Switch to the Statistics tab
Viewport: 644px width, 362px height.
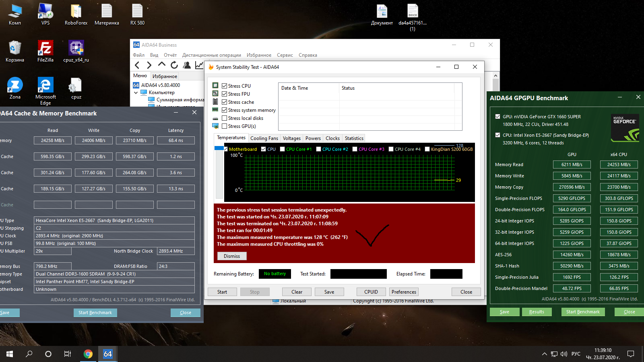click(354, 138)
